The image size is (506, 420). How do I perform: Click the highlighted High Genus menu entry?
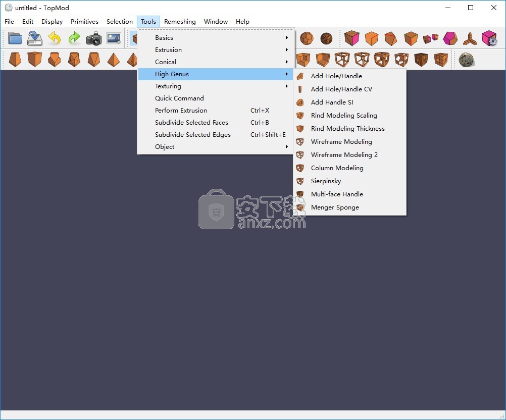point(216,74)
